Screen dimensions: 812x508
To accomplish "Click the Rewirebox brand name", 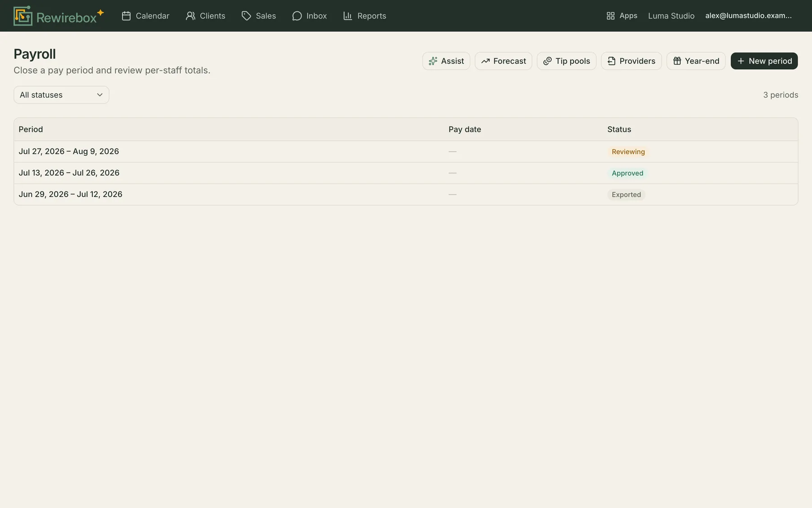I will click(x=66, y=18).
